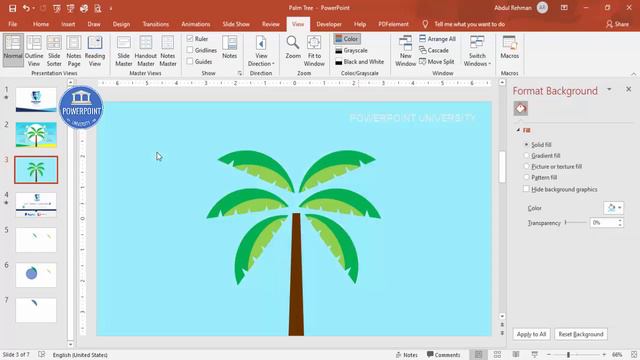
Task: Enable the Guides checkbox
Action: click(190, 61)
